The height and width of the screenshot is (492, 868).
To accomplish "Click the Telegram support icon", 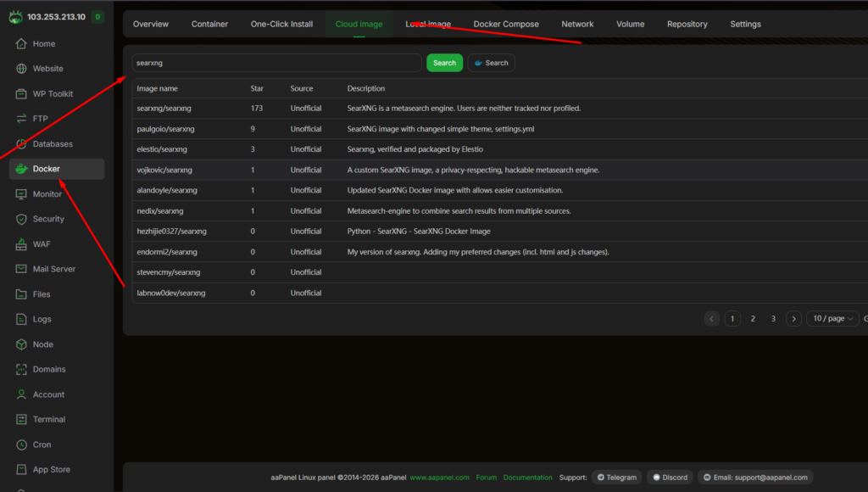I will click(601, 477).
